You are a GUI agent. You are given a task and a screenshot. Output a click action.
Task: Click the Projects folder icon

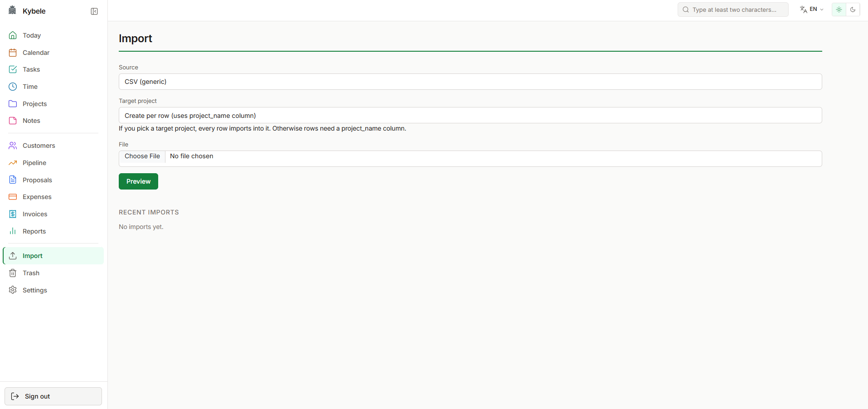coord(13,104)
